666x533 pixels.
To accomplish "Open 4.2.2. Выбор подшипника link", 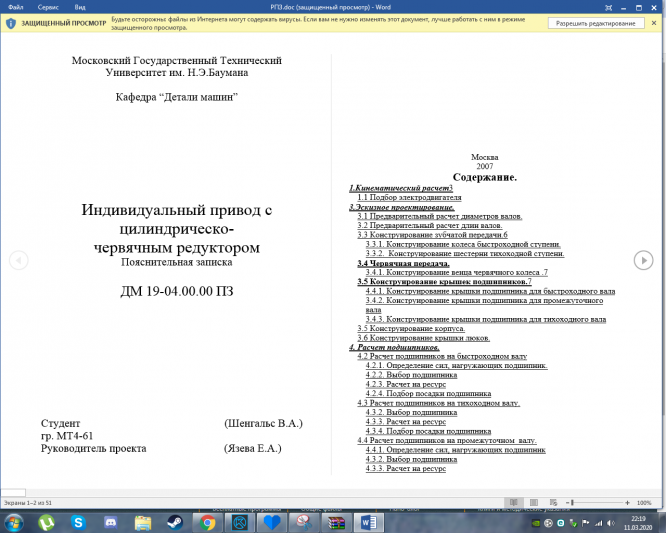I will click(411, 375).
